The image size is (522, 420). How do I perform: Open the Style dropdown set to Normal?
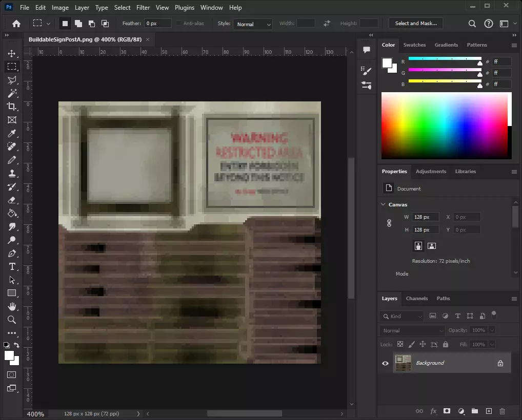253,24
